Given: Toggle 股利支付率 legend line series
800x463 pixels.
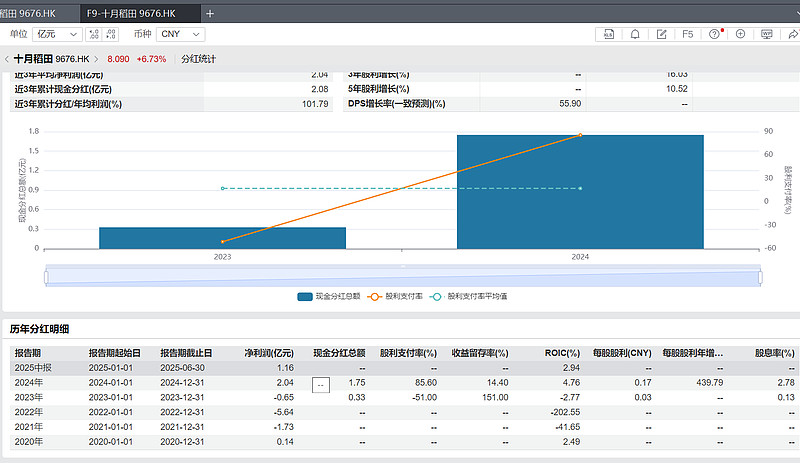Looking at the screenshot, I should pos(396,297).
